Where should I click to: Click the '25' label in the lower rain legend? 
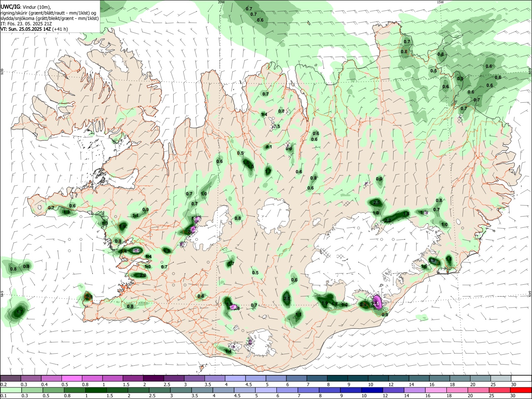pos(492,396)
